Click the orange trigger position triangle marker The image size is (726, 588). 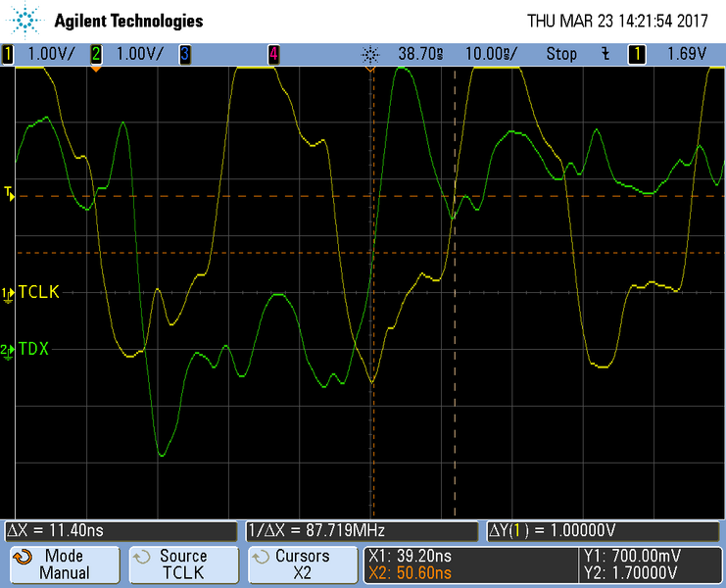coord(96,70)
